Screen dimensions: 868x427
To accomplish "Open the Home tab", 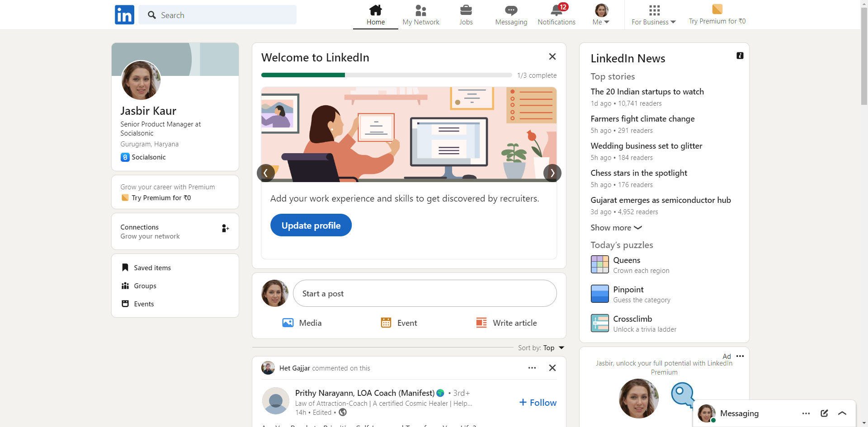I will [376, 15].
